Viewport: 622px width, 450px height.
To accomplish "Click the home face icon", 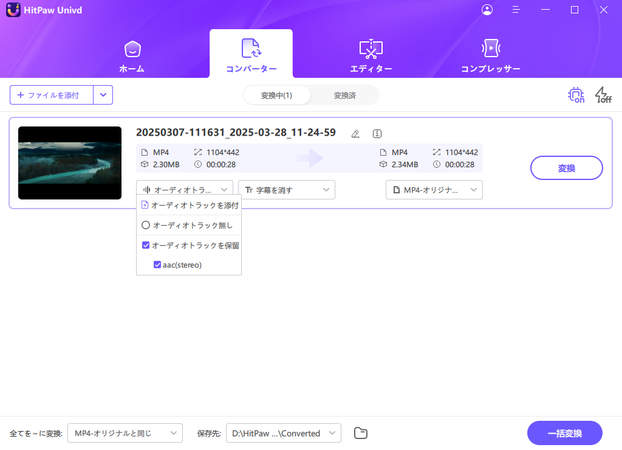I will [132, 49].
